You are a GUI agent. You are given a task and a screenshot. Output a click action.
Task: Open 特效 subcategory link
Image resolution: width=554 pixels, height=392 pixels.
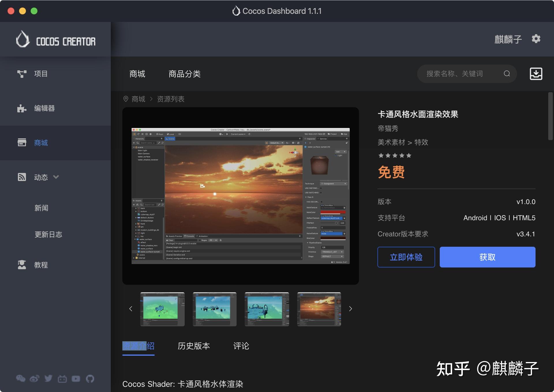421,142
